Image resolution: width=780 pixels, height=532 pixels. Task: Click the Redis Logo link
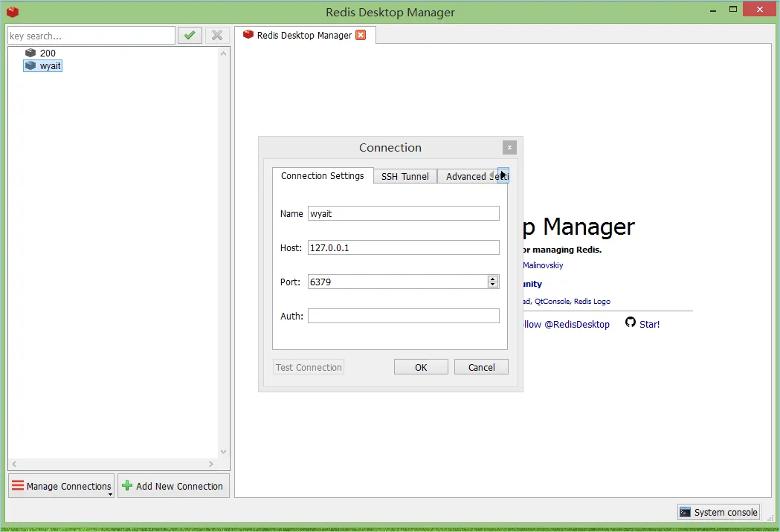(x=592, y=302)
